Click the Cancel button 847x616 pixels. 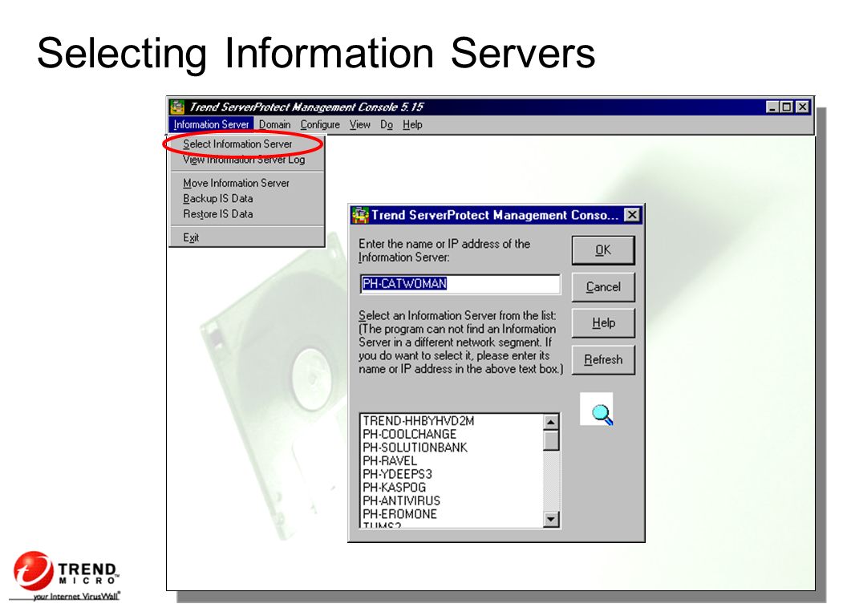point(603,287)
